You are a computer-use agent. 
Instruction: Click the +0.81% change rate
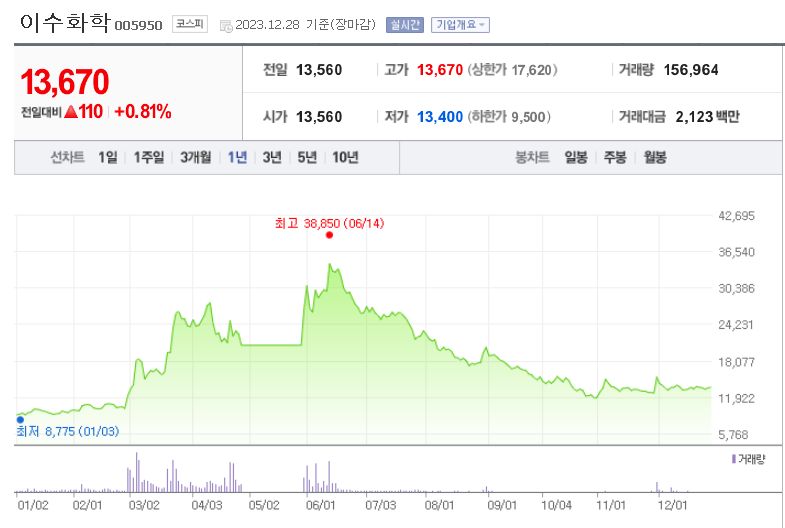[143, 112]
